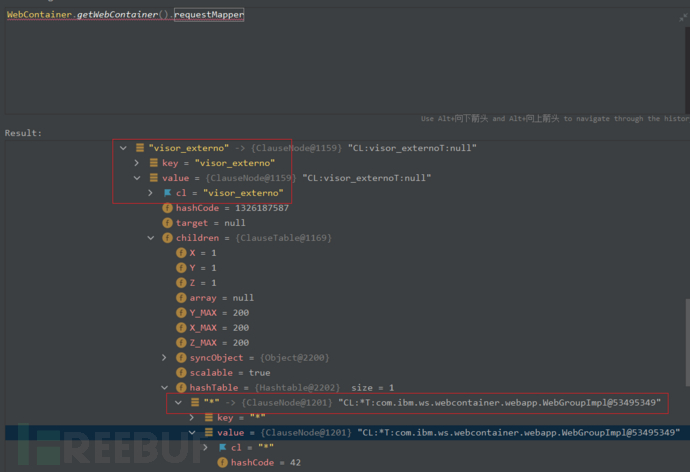Click the map entry icon of top "visor_externo" row
690x472 pixels.
click(139, 148)
